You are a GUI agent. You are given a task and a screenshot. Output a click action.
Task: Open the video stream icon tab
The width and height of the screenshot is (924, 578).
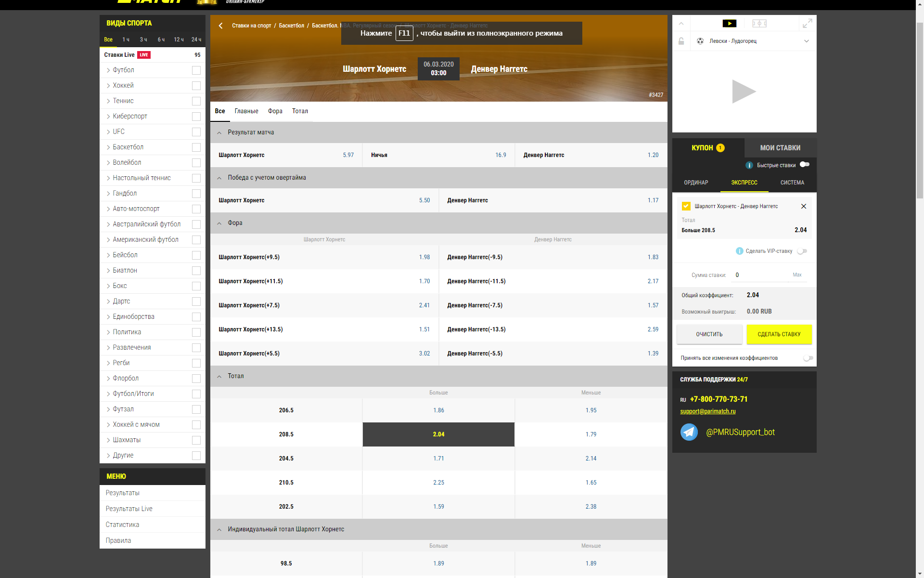coord(729,23)
